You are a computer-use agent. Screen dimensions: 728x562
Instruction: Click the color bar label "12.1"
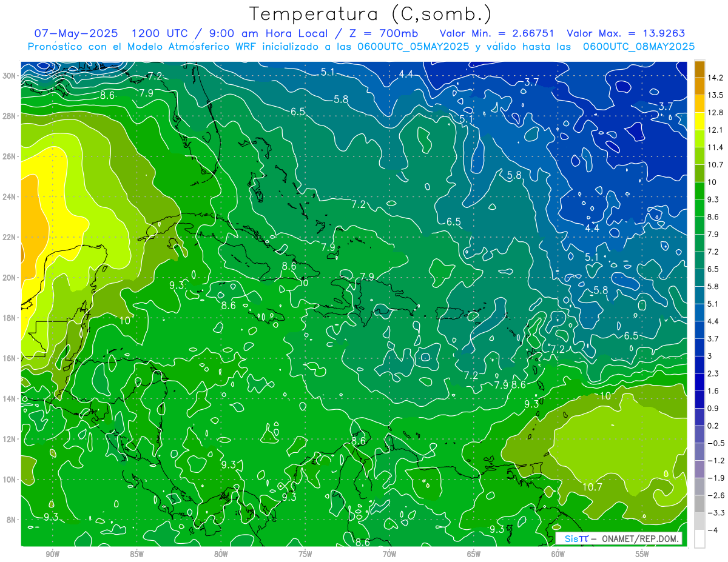click(716, 130)
